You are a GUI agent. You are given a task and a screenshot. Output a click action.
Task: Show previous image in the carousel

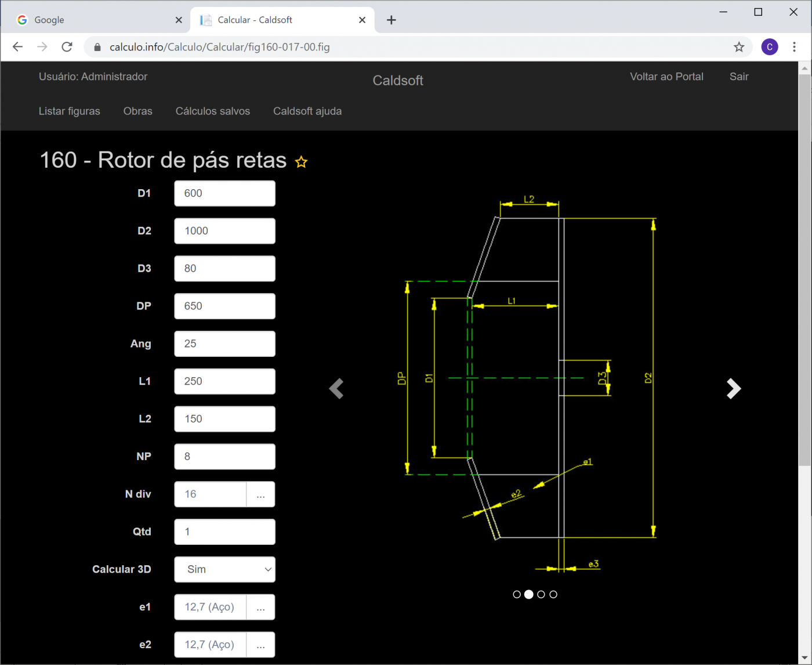336,389
